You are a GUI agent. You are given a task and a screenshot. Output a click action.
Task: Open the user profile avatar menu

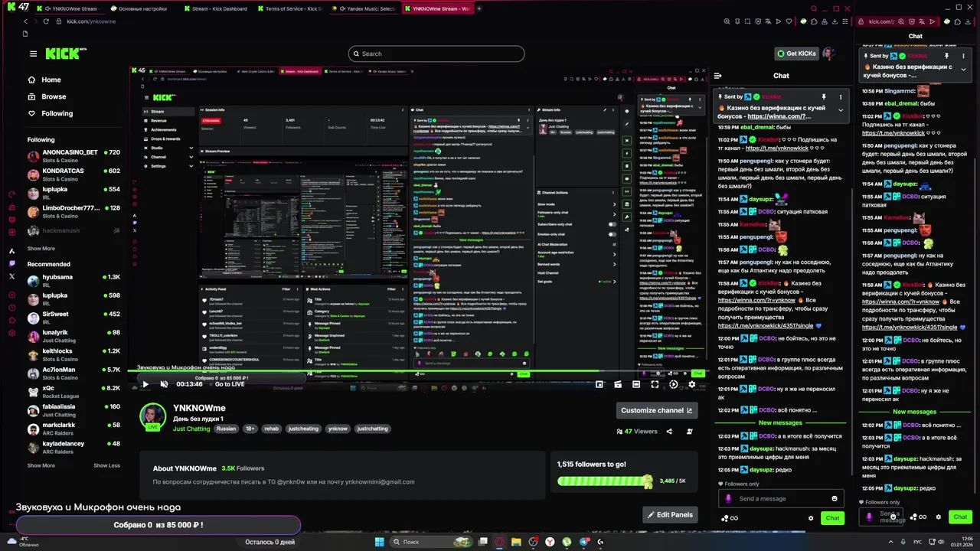point(828,54)
